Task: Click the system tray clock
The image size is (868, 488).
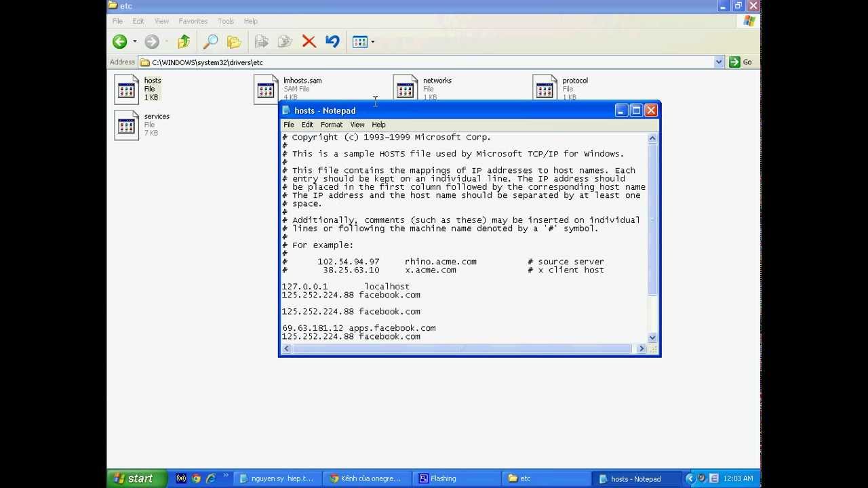Action: (x=738, y=479)
